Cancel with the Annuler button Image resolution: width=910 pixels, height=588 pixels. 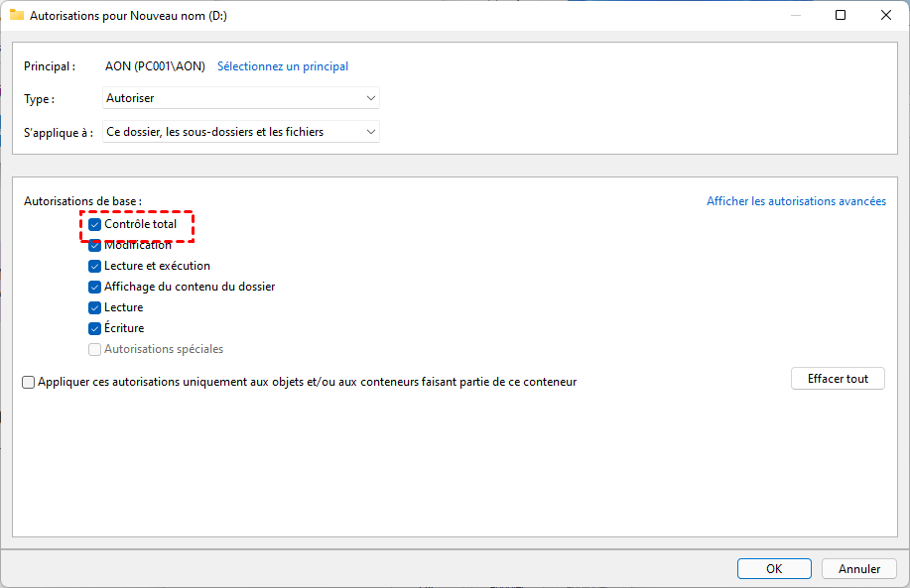tap(859, 569)
